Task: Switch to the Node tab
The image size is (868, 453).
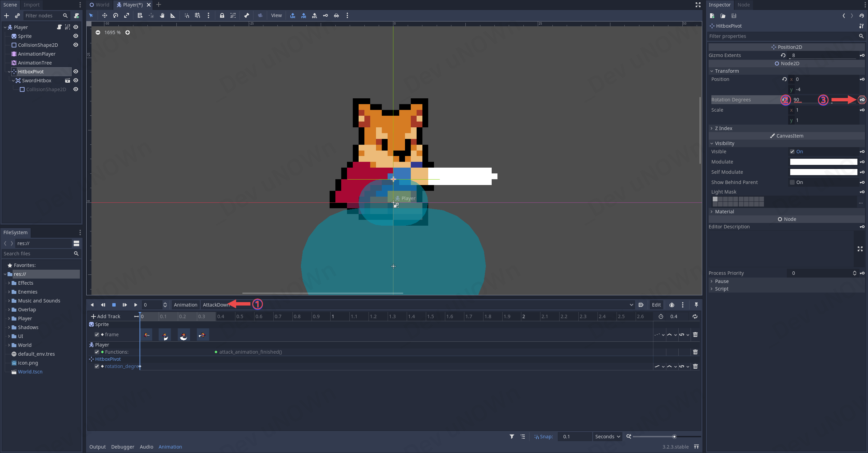Action: [743, 5]
